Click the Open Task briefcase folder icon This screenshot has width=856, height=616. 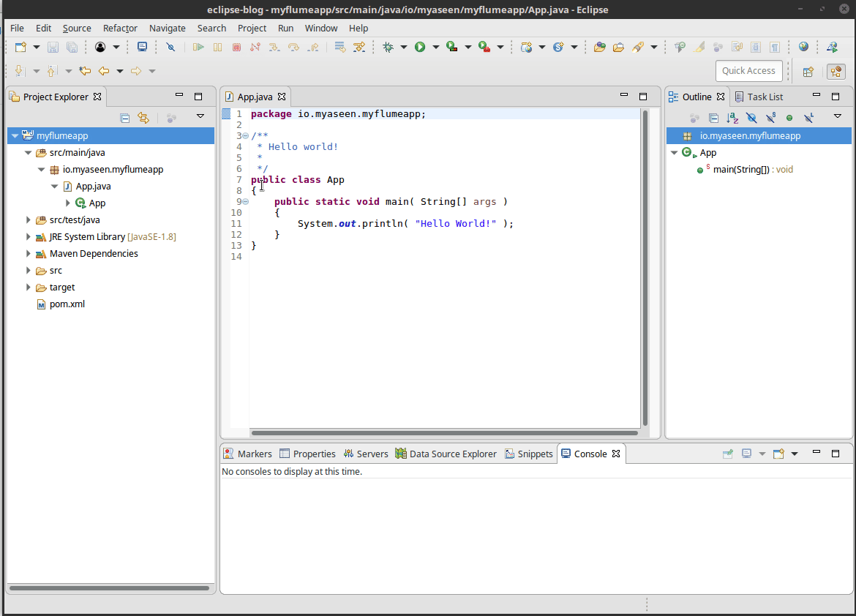[618, 47]
